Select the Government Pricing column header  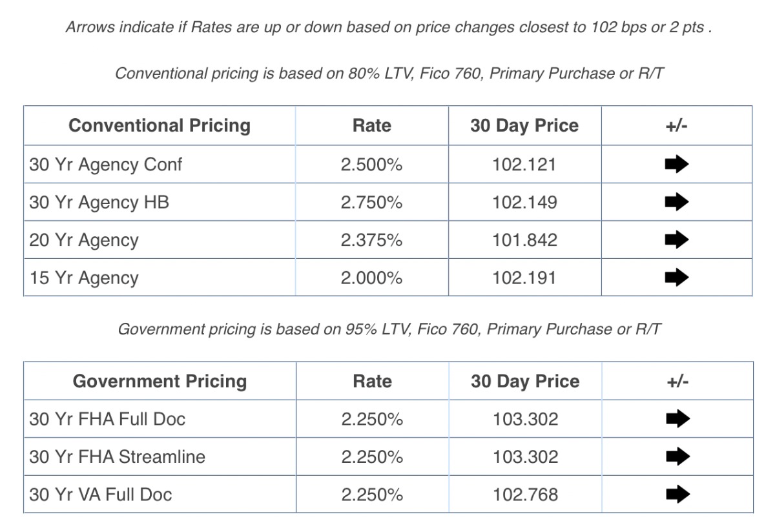(160, 381)
